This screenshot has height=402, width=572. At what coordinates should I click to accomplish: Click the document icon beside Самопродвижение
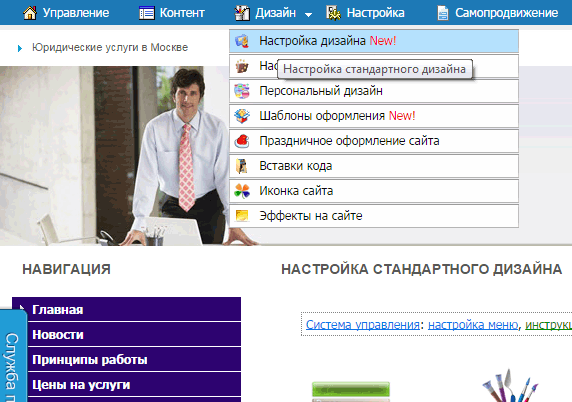[443, 13]
